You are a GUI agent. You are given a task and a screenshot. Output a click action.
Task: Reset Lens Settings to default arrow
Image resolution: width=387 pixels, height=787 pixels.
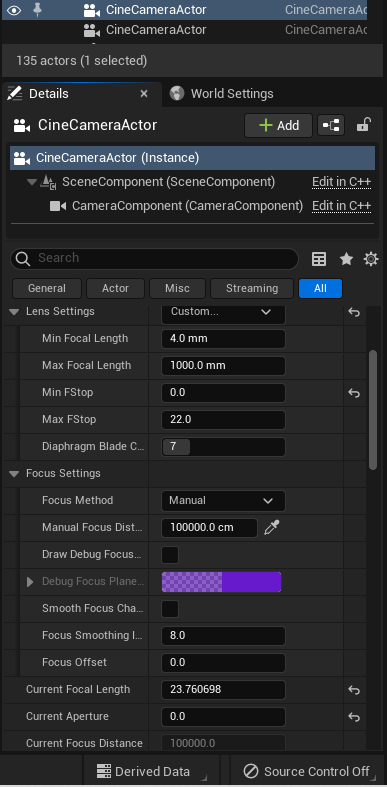point(354,312)
